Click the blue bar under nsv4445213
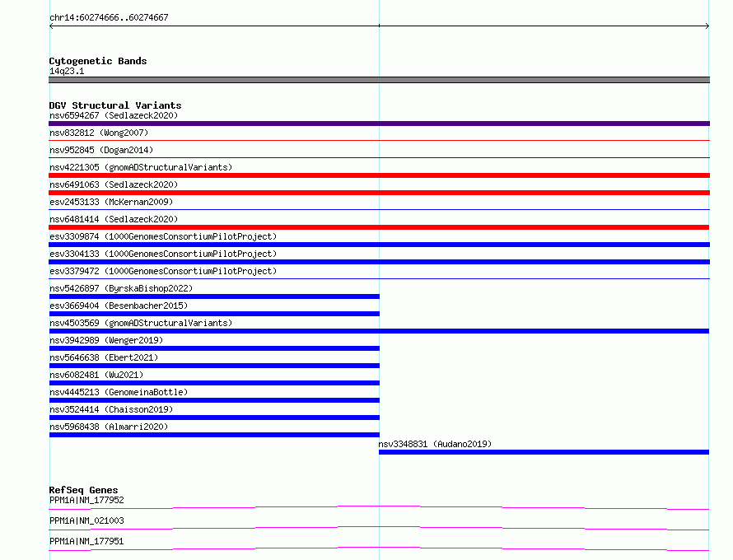Image resolution: width=733 pixels, height=560 pixels. click(x=214, y=400)
